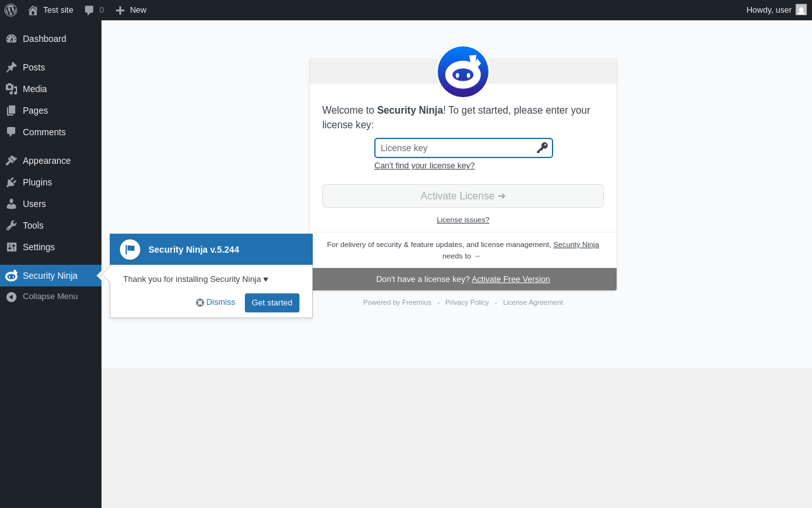The height and width of the screenshot is (508, 812).
Task: Click the Plugins plug icon
Action: click(x=11, y=182)
